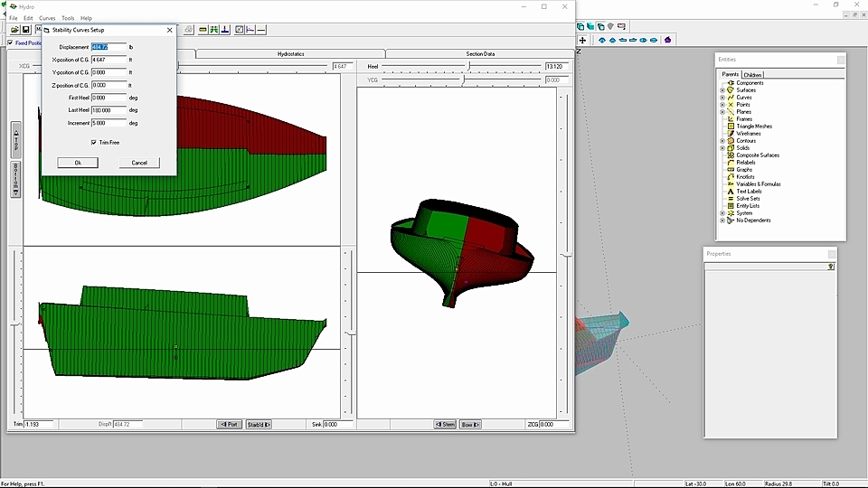Screen dimensions: 868x488
Task: Click the Composite Surfaces entity icon
Action: [731, 155]
